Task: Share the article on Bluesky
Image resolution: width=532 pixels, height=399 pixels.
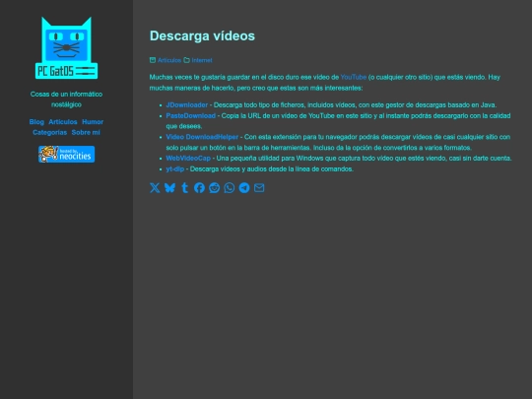Action: click(169, 187)
